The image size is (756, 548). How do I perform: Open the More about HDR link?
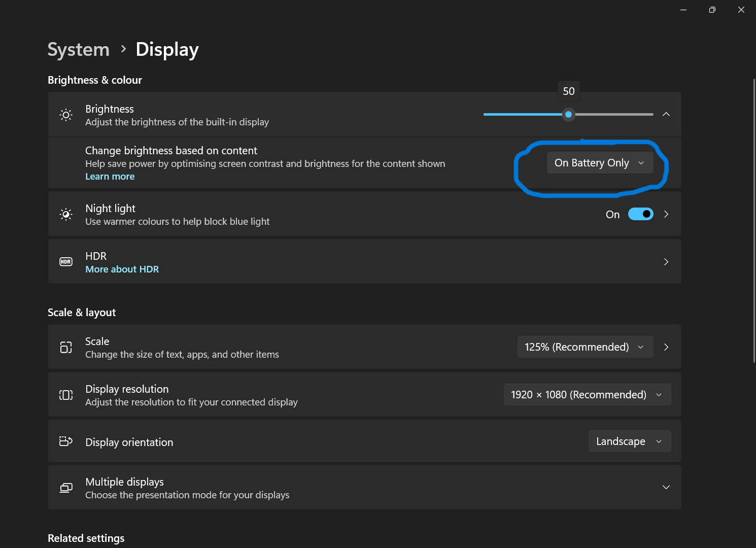122,269
